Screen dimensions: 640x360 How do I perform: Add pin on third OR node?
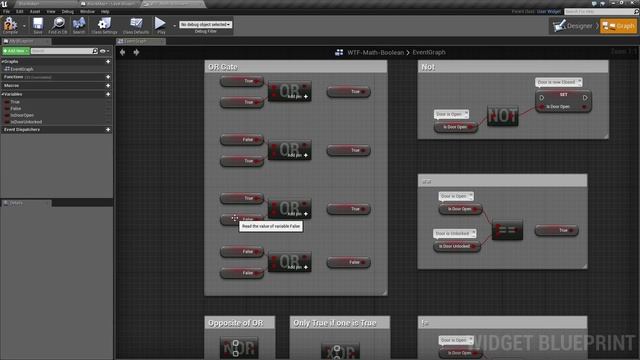tap(306, 214)
